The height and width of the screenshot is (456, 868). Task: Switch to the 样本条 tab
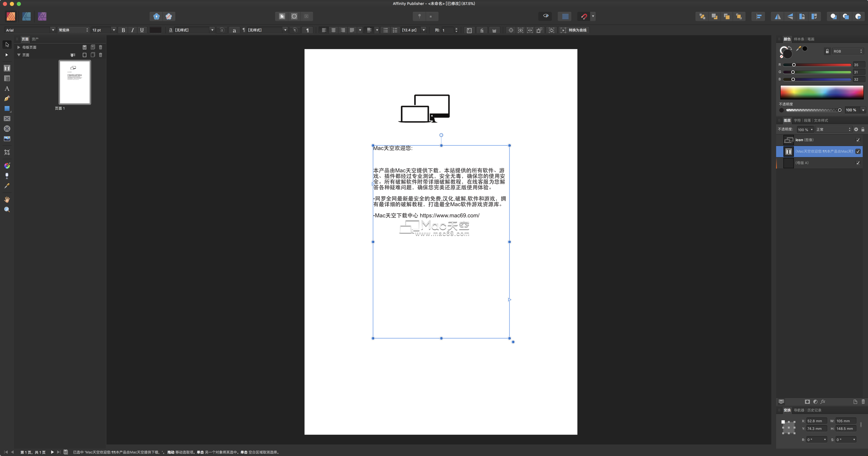tap(799, 39)
